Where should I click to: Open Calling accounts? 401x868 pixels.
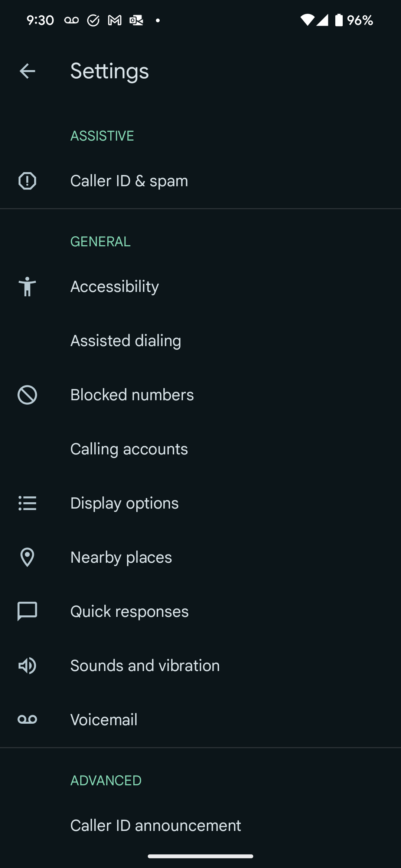[200, 449]
